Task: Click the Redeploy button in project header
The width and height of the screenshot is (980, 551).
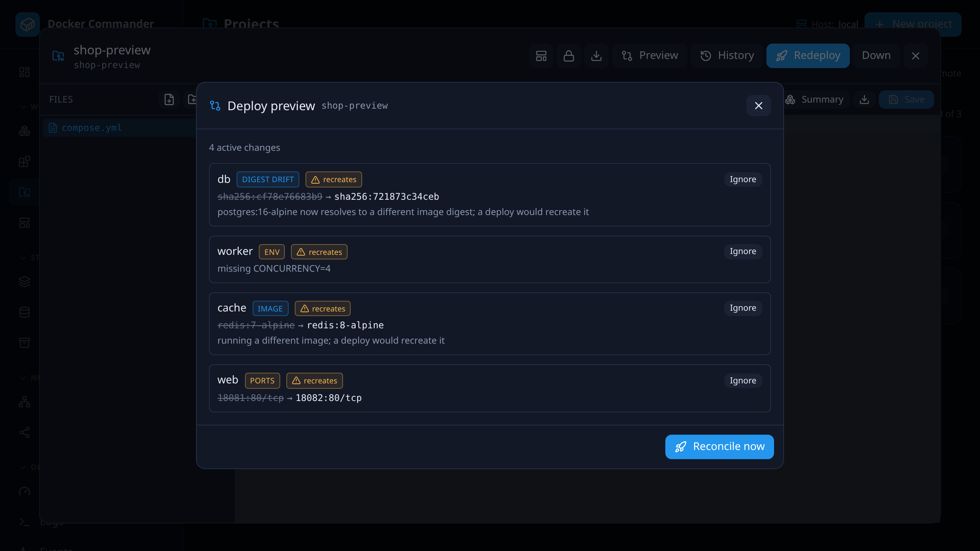Action: pos(808,56)
